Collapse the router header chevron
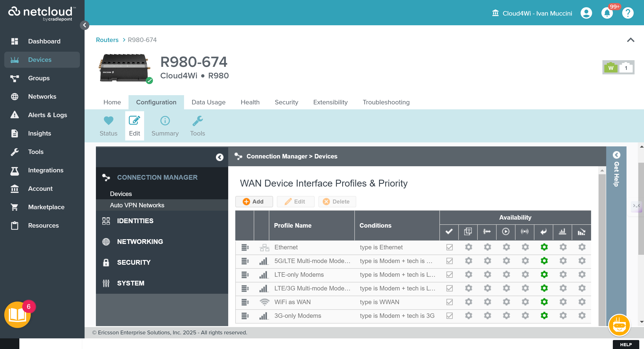The image size is (644, 349). click(x=630, y=40)
